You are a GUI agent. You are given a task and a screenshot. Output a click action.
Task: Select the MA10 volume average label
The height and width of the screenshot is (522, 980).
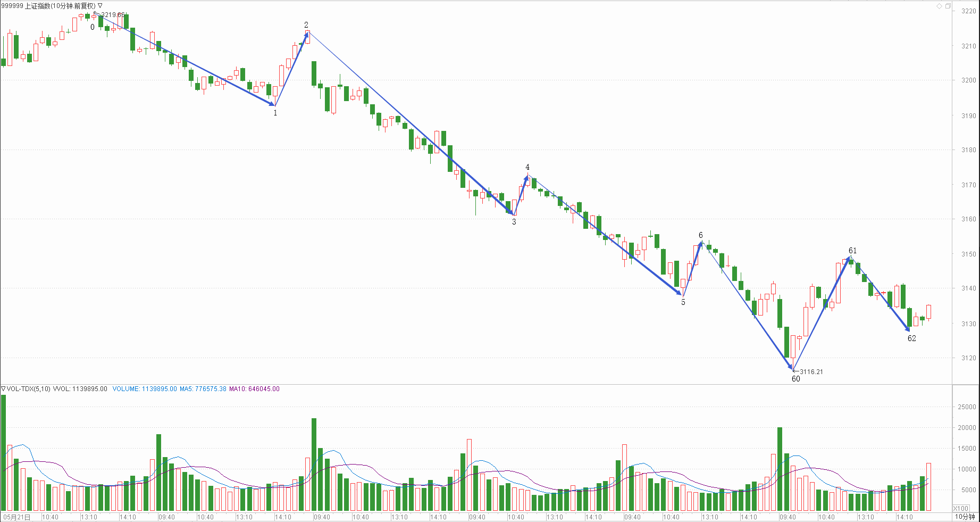tap(254, 389)
